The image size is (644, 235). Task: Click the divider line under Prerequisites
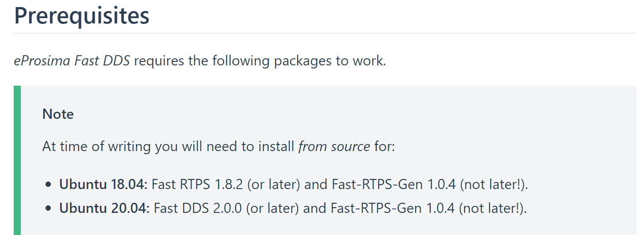click(x=325, y=33)
